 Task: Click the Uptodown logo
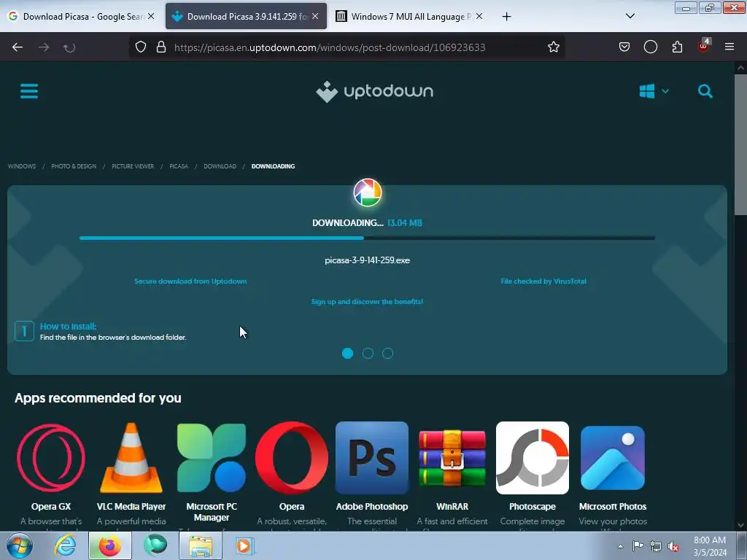point(374,91)
